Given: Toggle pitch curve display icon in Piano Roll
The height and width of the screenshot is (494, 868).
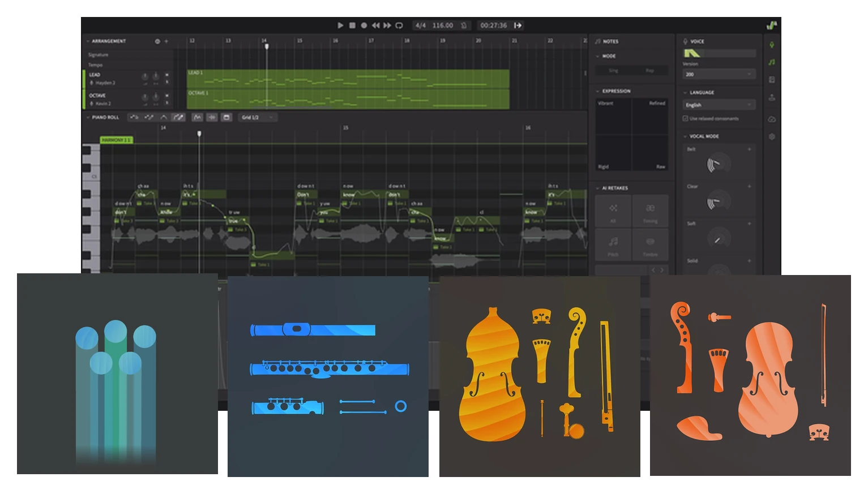Looking at the screenshot, I should point(197,117).
